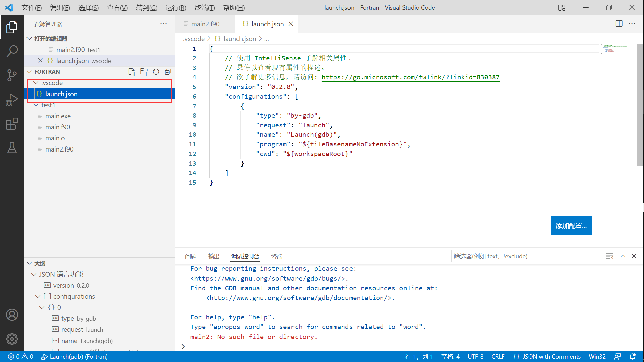Collapse the test1 folder

(36, 105)
